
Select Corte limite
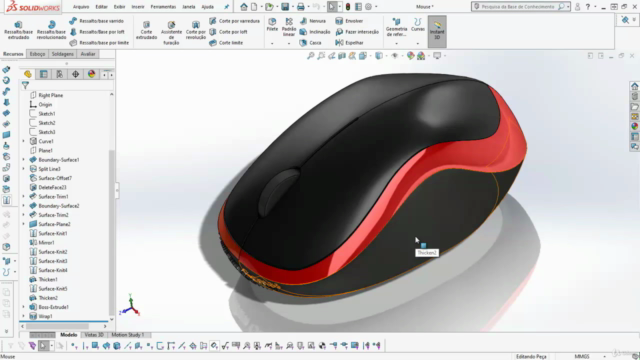[x=227, y=42]
